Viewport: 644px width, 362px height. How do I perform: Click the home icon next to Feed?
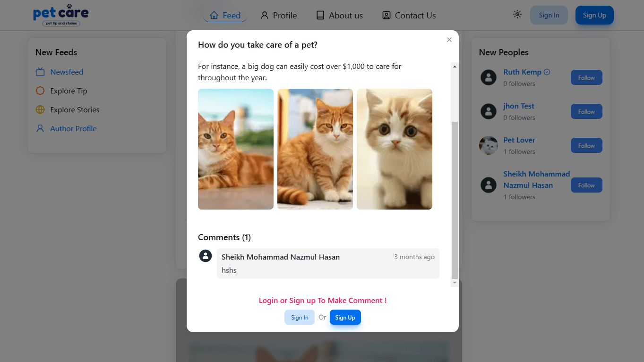[214, 15]
